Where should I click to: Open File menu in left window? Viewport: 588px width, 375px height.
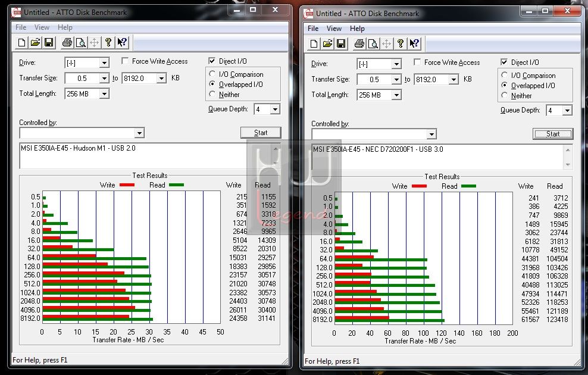[21, 27]
